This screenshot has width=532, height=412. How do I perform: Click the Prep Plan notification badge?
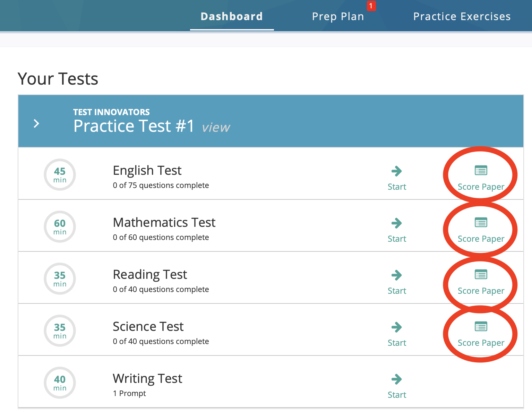click(371, 6)
